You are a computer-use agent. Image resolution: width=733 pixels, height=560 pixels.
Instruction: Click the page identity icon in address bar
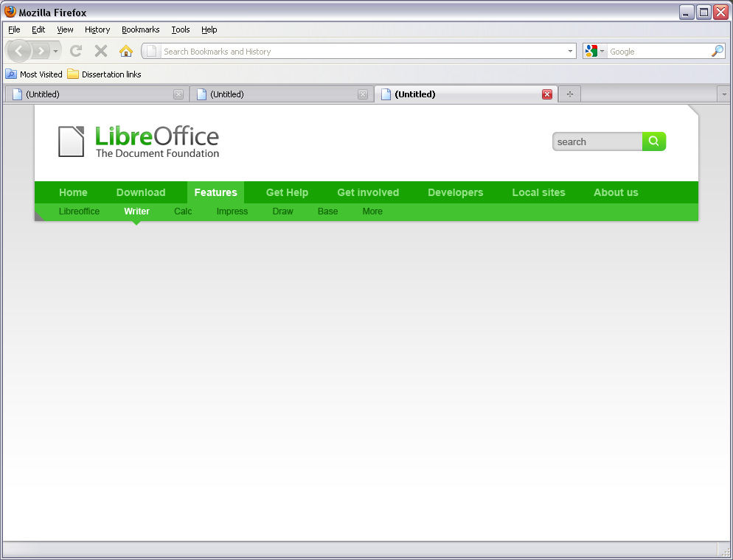click(151, 52)
